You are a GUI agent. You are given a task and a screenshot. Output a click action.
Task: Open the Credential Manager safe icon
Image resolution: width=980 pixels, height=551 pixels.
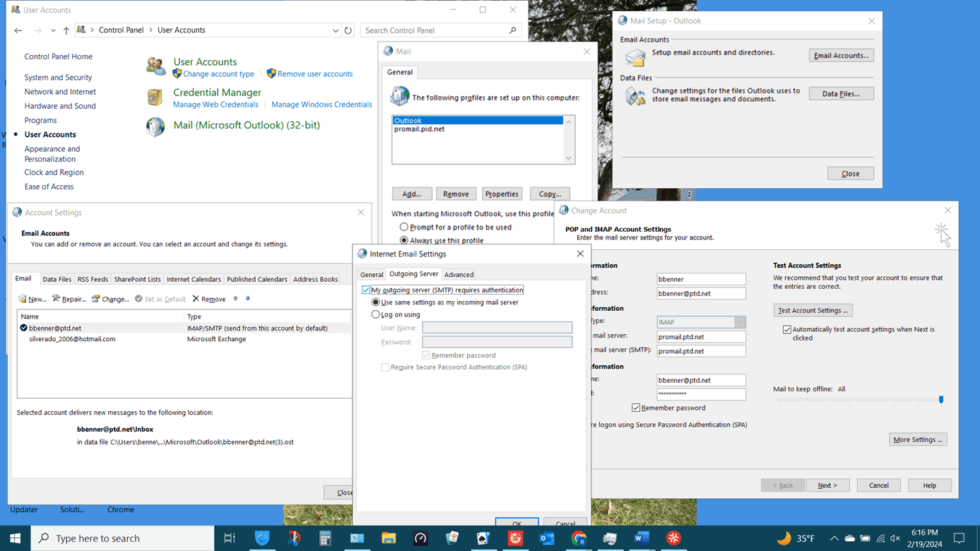[x=155, y=97]
